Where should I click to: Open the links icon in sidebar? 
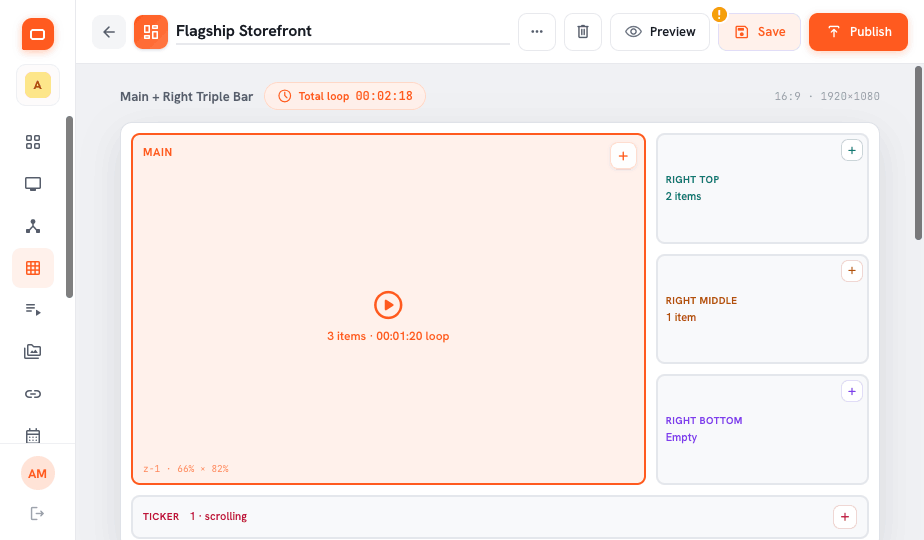(x=33, y=394)
